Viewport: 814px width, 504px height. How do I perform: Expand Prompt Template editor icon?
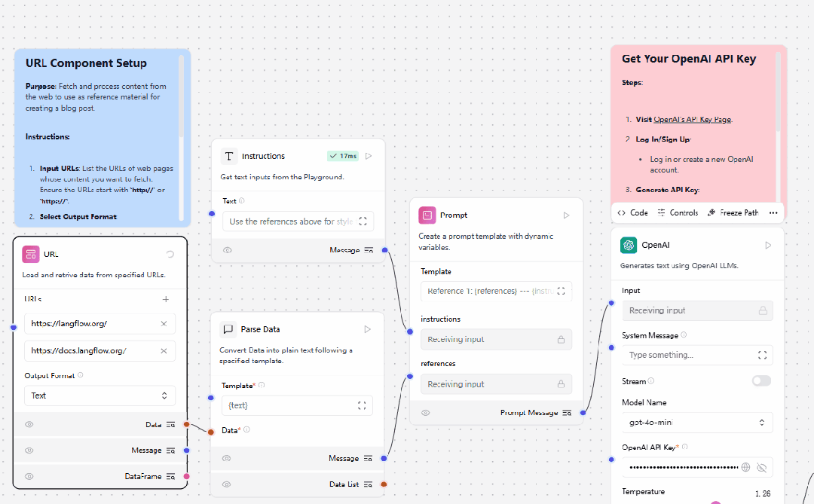(562, 292)
